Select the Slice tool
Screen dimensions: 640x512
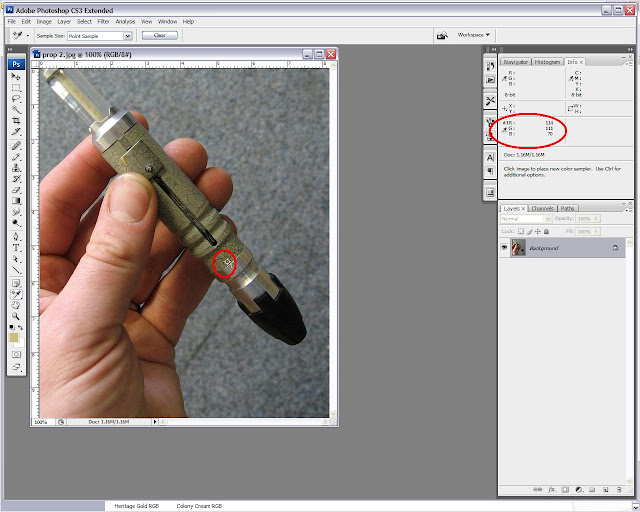point(16,131)
